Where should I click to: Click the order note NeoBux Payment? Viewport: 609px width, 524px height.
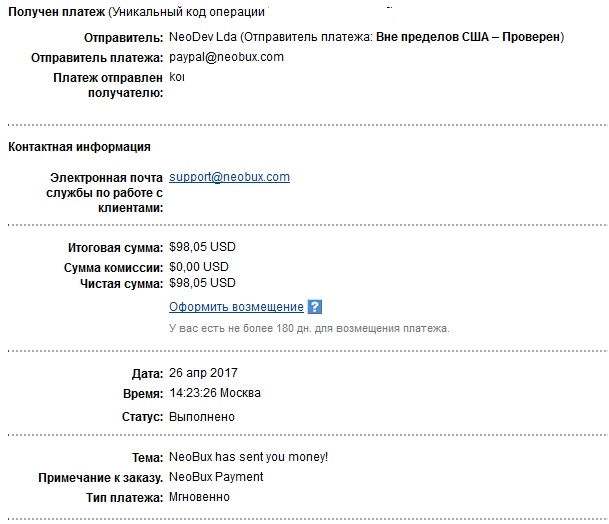tap(216, 477)
